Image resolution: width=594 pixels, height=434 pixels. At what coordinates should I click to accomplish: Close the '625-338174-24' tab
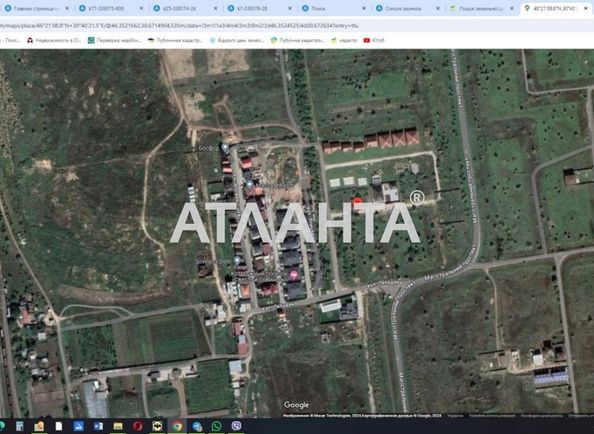click(216, 8)
